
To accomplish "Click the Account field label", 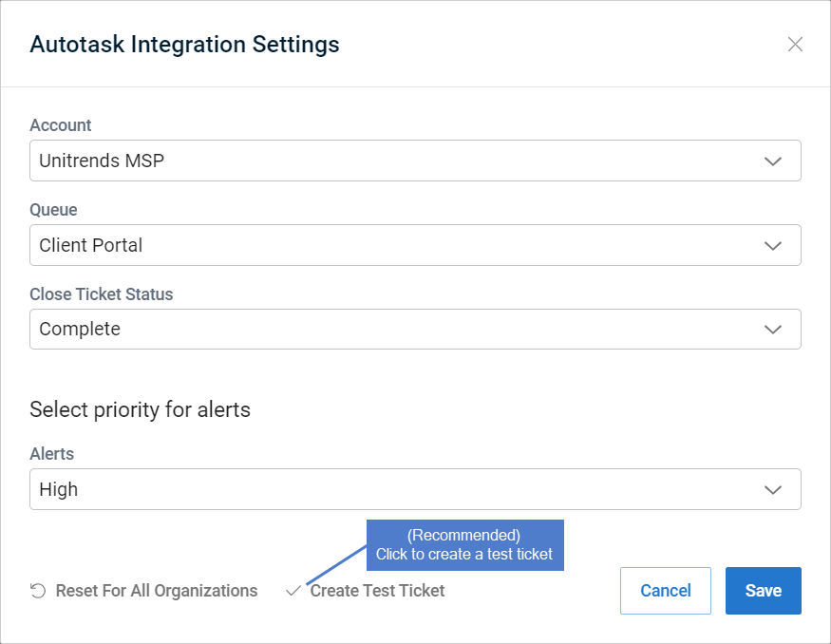I will pos(61,125).
